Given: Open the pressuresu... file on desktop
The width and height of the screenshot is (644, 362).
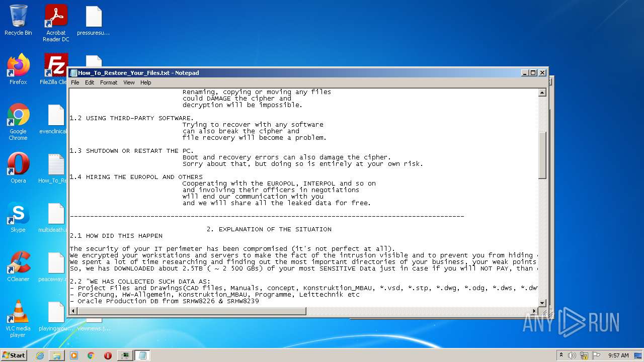Looking at the screenshot, I should click(x=94, y=21).
